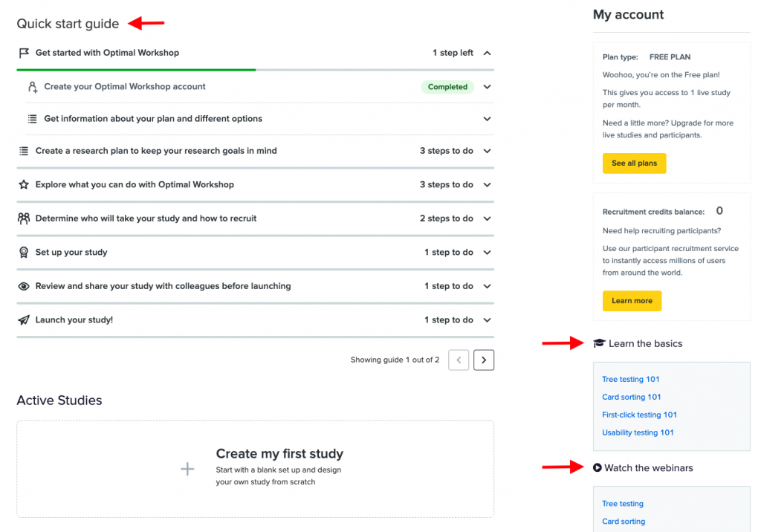Click the Learn the basics heading
This screenshot has width=761, height=532.
click(x=646, y=344)
